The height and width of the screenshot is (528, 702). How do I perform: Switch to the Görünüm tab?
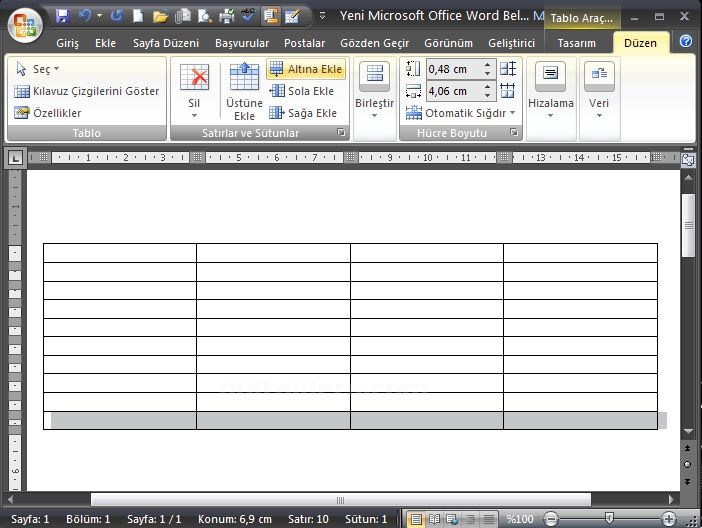[448, 43]
